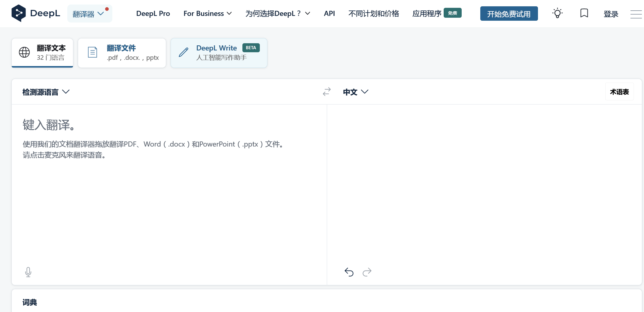Click the swap languages arrows icon
Screen dimensions: 644x312
(x=327, y=92)
